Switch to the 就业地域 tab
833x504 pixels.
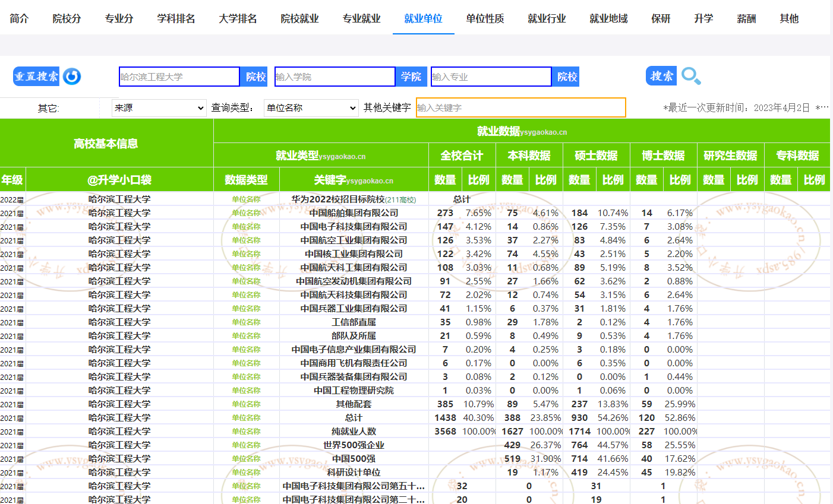tap(608, 18)
